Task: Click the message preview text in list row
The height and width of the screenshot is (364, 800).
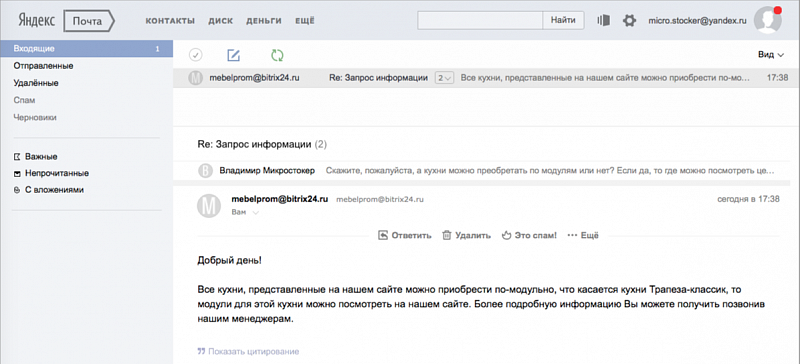Action: coord(606,78)
